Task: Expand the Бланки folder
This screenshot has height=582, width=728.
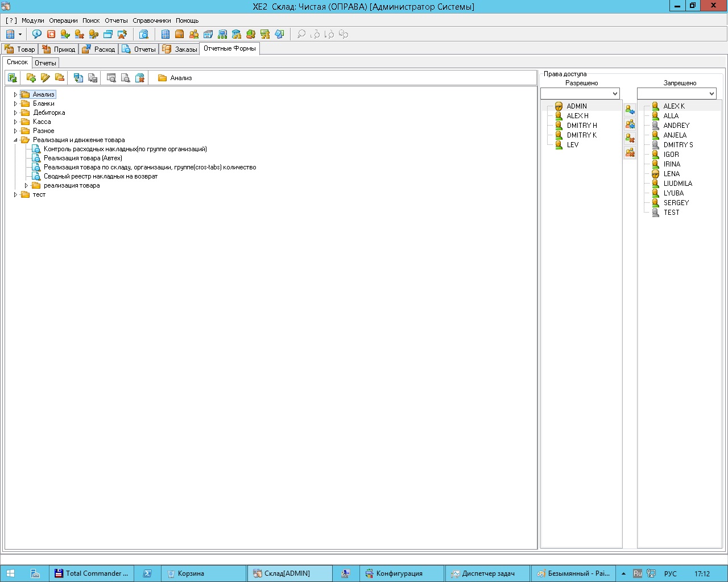Action: click(x=16, y=104)
